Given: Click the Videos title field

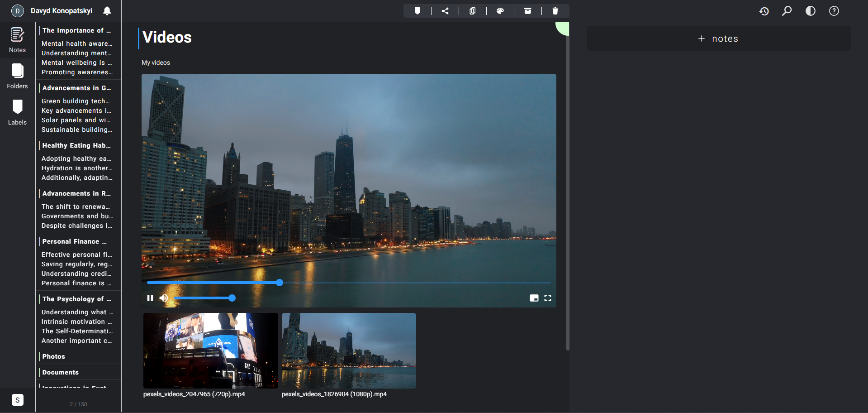Looking at the screenshot, I should tap(167, 38).
